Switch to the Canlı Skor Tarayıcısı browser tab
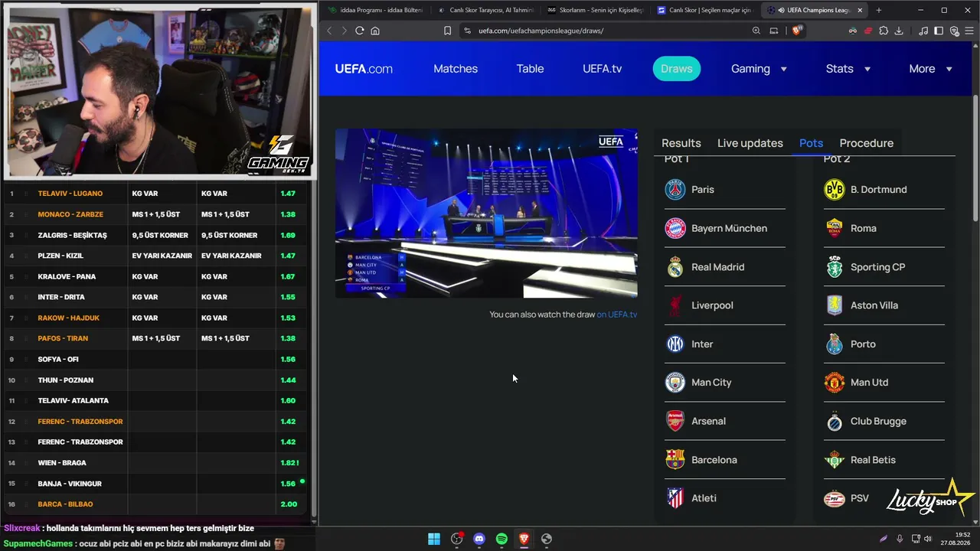980x551 pixels. pos(485,10)
